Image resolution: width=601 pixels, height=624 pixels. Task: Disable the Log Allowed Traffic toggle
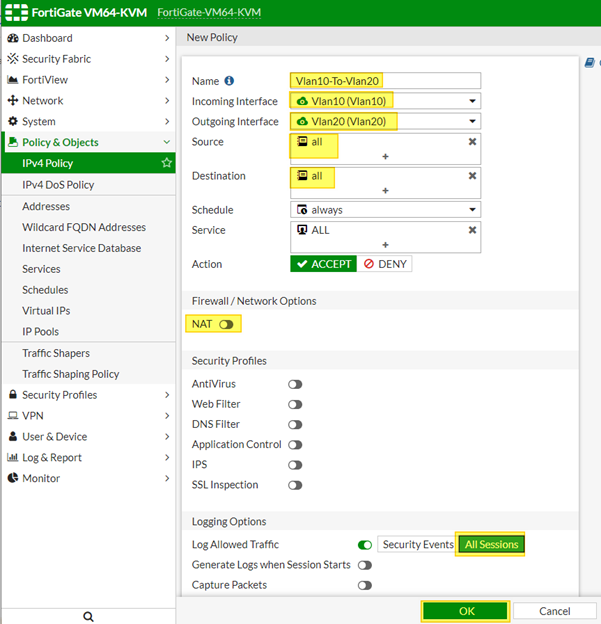[x=365, y=545]
